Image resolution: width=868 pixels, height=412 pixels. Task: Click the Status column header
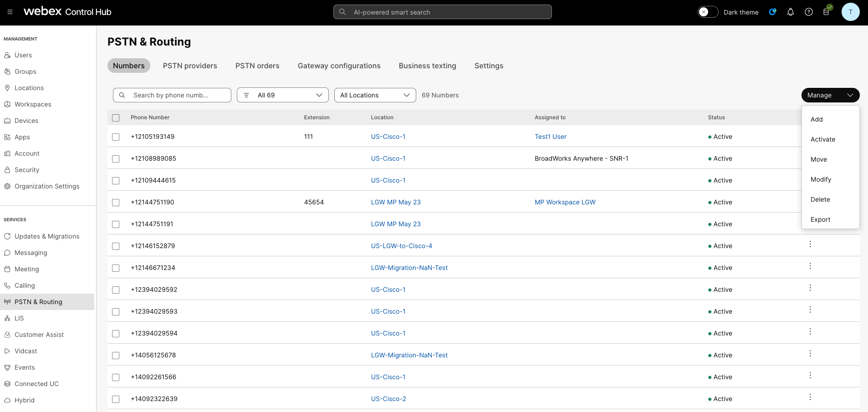pos(716,117)
